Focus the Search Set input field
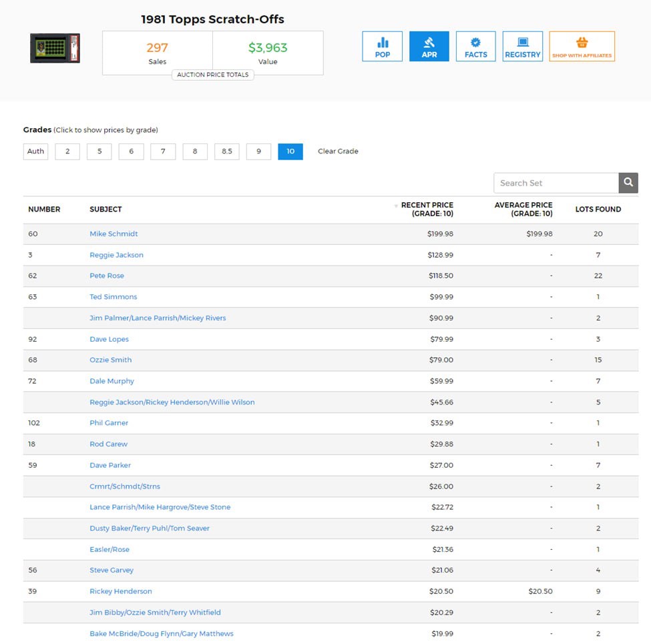 tap(556, 183)
